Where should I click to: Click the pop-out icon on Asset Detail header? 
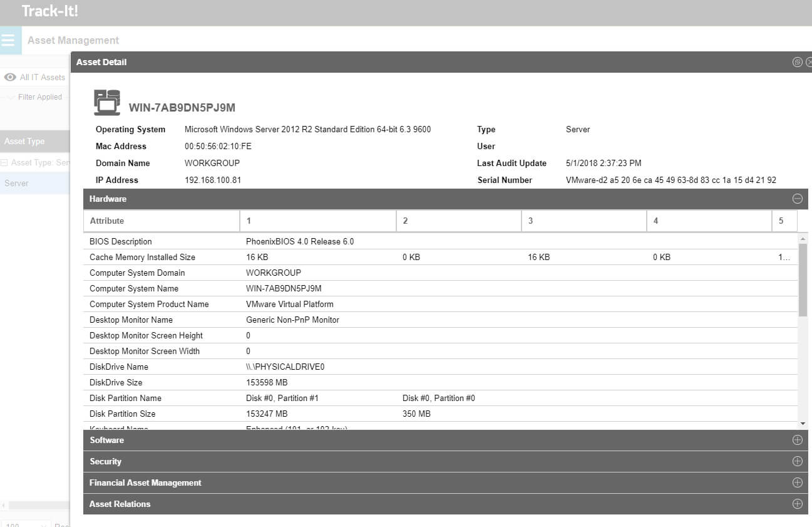(797, 62)
